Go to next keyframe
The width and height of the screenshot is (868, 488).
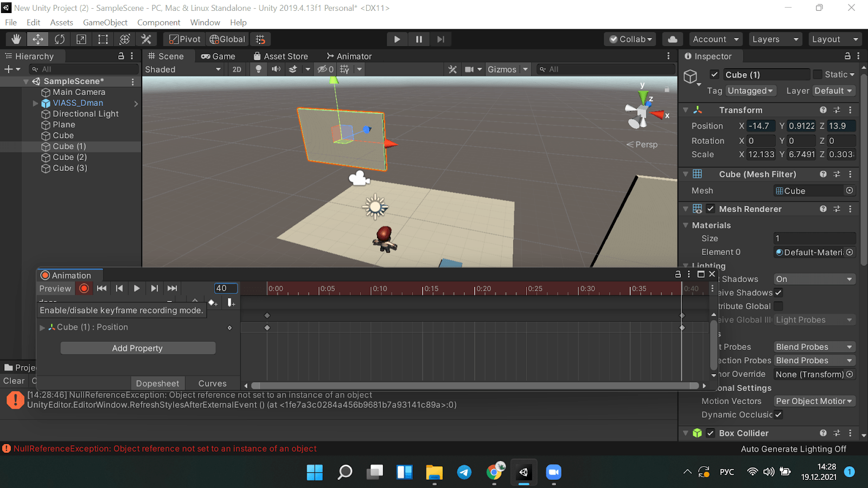pyautogui.click(x=155, y=288)
